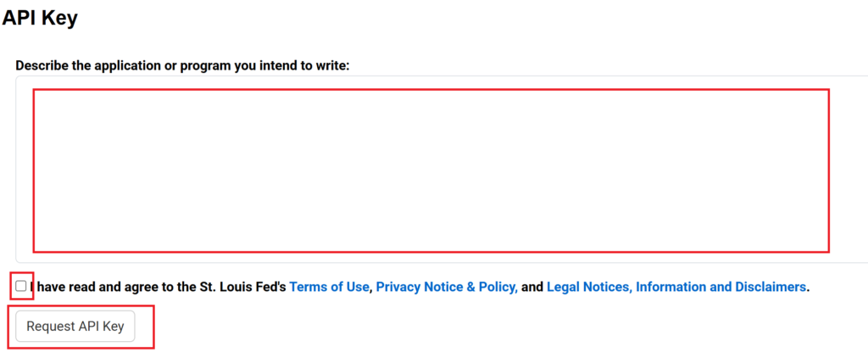Accept the St. Louis Fed's terms checkbox
The height and width of the screenshot is (353, 868).
(20, 286)
